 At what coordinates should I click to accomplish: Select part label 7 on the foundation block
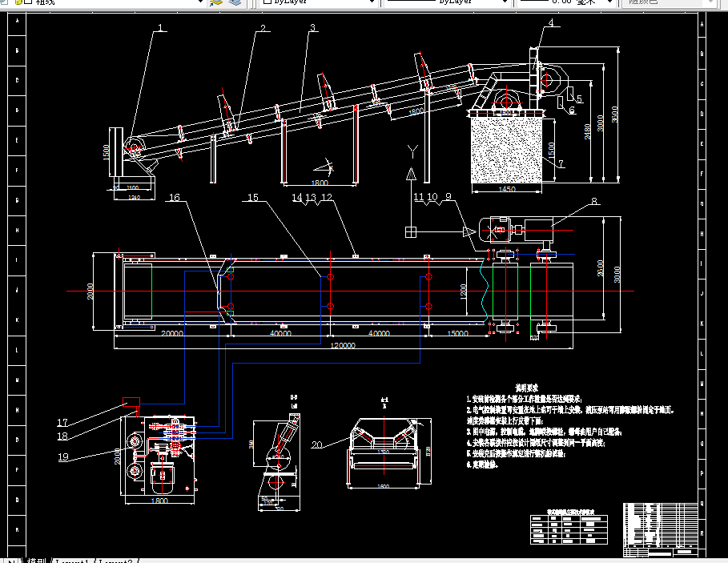tap(561, 163)
